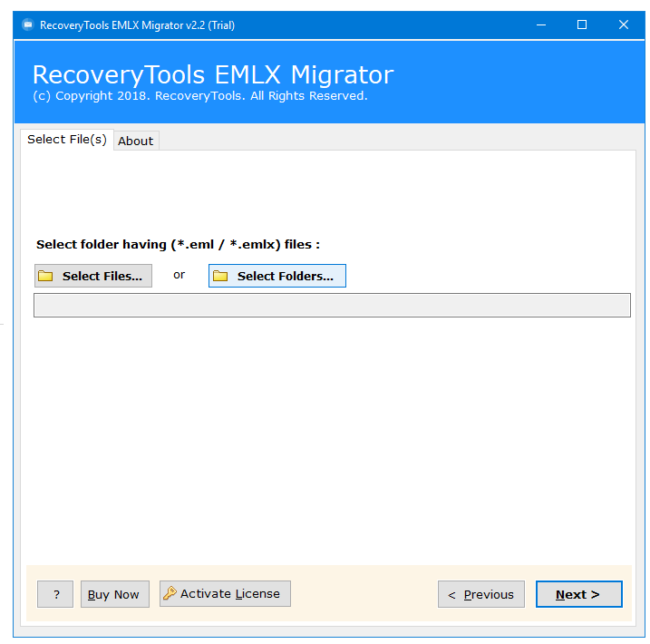This screenshot has width=650, height=644.
Task: Click the empty file path field
Action: [x=332, y=305]
